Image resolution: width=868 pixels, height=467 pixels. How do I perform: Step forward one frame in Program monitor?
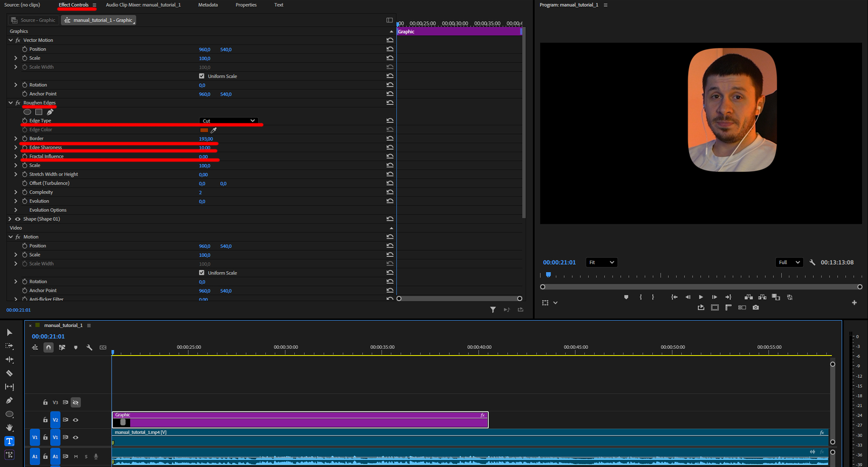pyautogui.click(x=714, y=297)
